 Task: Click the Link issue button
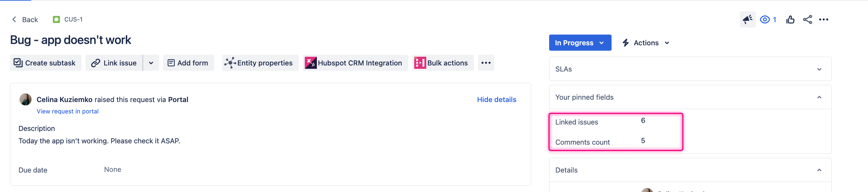click(x=114, y=63)
